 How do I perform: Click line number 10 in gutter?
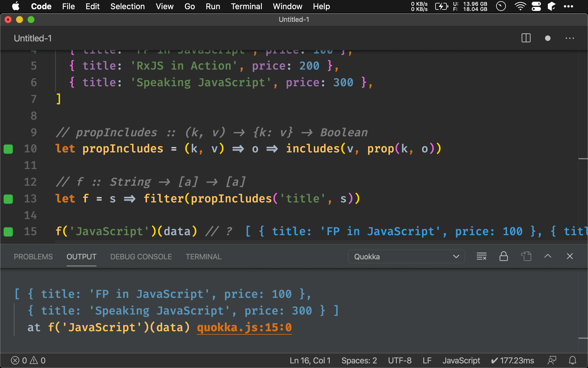30,149
